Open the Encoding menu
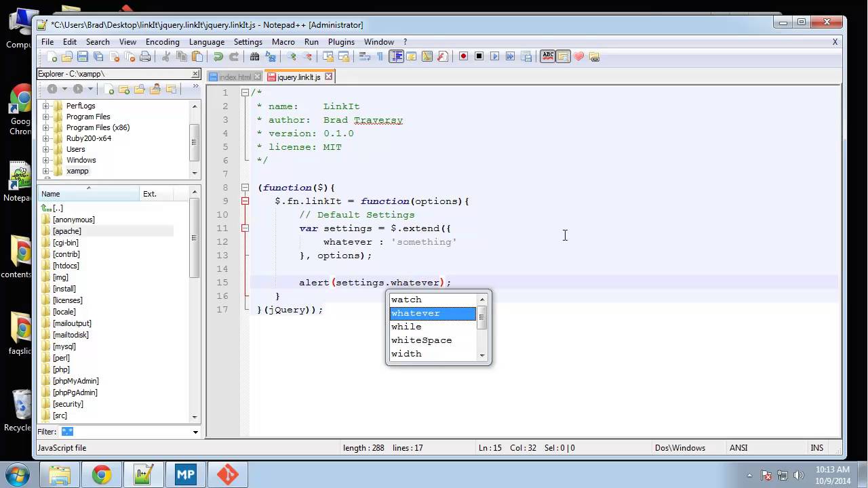This screenshot has height=488, width=868. (163, 42)
